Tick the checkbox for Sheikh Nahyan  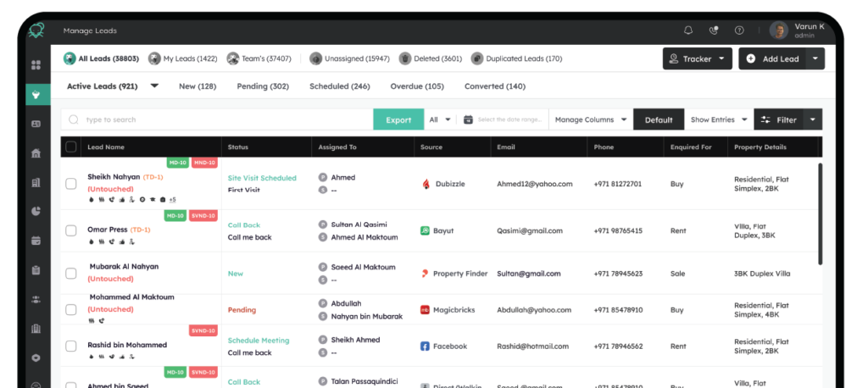[x=71, y=184]
